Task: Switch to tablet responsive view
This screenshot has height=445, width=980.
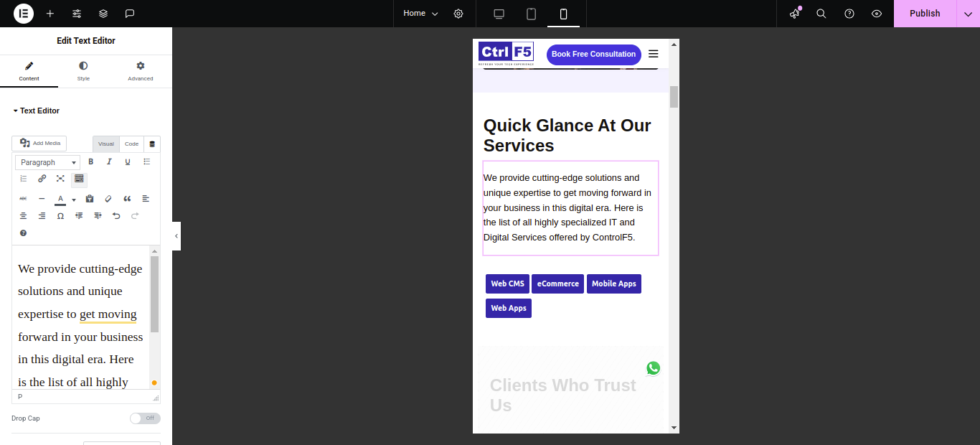Action: coord(532,14)
